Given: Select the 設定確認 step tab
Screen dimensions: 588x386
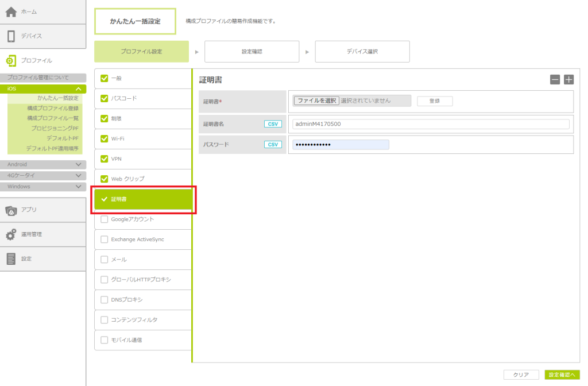Looking at the screenshot, I should [x=252, y=52].
